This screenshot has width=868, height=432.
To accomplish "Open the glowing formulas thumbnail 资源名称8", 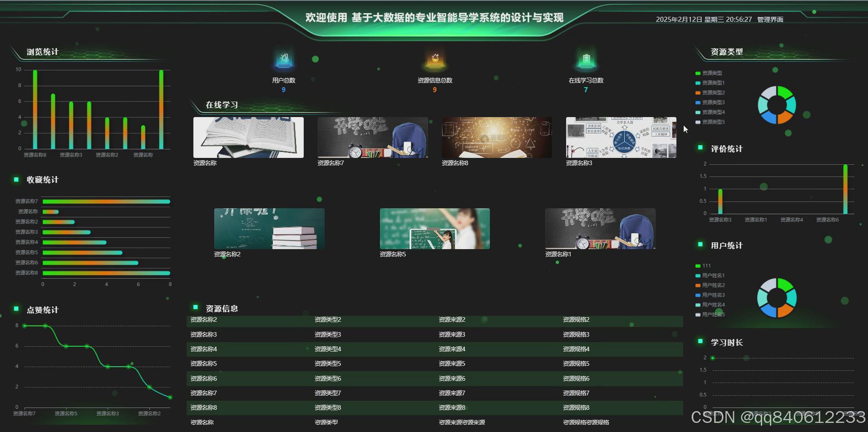I will pyautogui.click(x=497, y=137).
